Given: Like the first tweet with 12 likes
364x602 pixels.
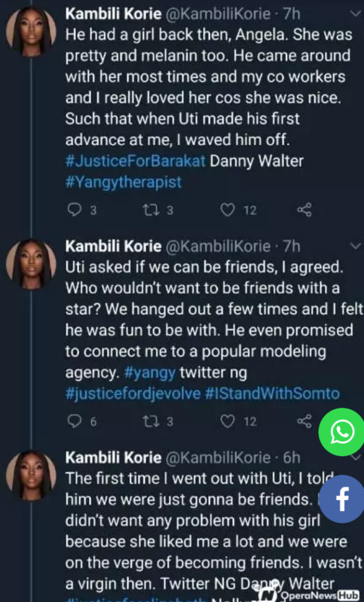Looking at the screenshot, I should pos(228,210).
